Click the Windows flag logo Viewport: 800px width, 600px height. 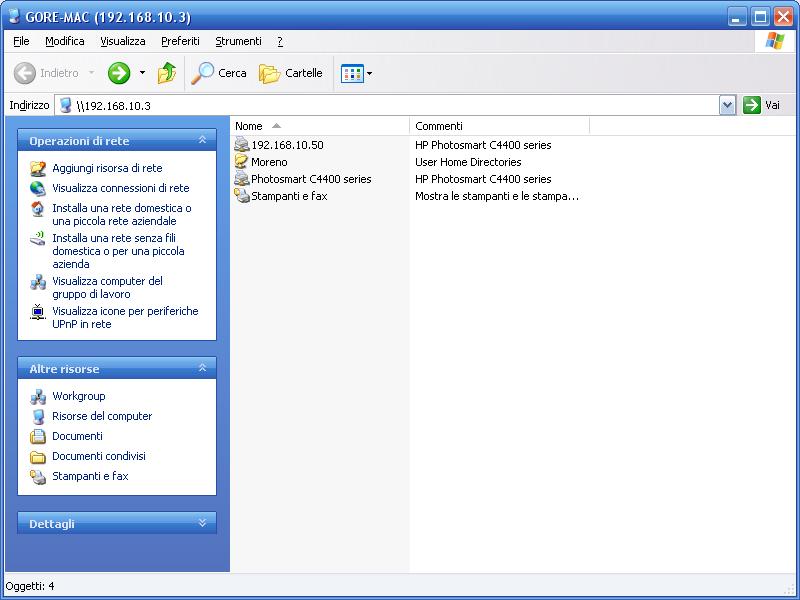pyautogui.click(x=774, y=41)
